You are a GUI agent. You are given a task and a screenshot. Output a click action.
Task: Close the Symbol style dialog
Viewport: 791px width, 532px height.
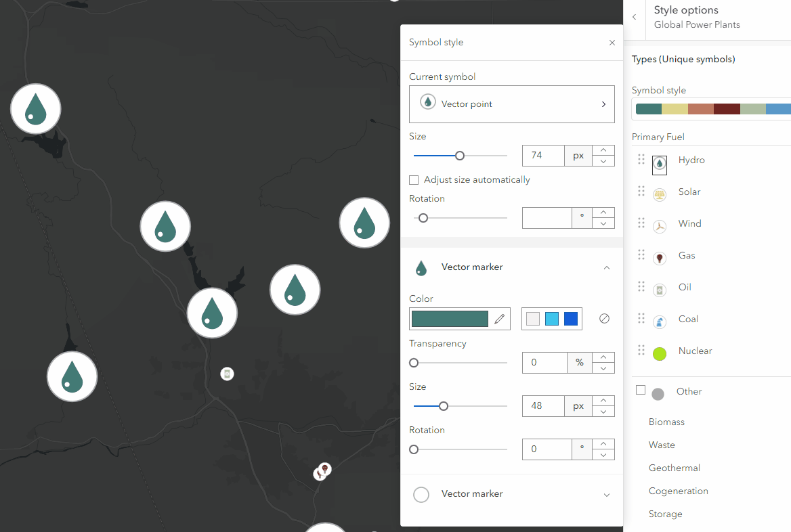coord(612,42)
